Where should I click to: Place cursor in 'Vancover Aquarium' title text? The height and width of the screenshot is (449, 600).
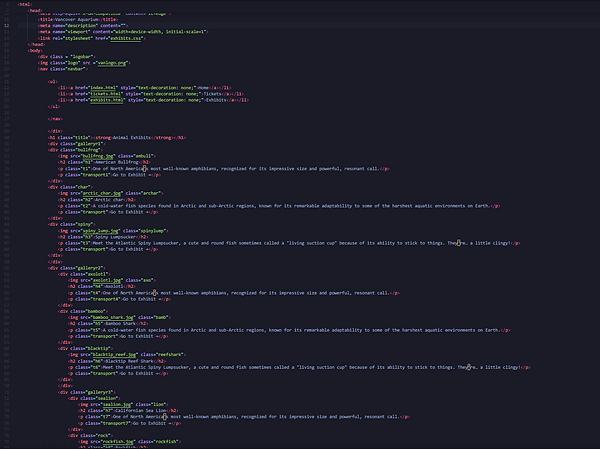77,20
